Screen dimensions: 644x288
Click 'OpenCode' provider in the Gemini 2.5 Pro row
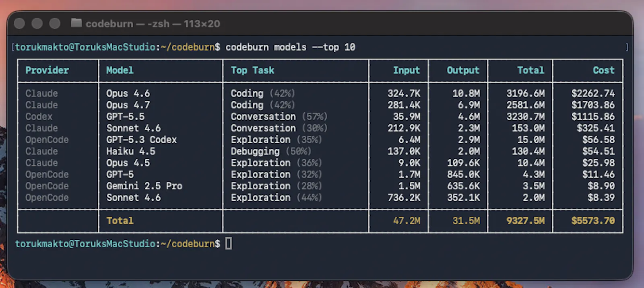pyautogui.click(x=47, y=186)
